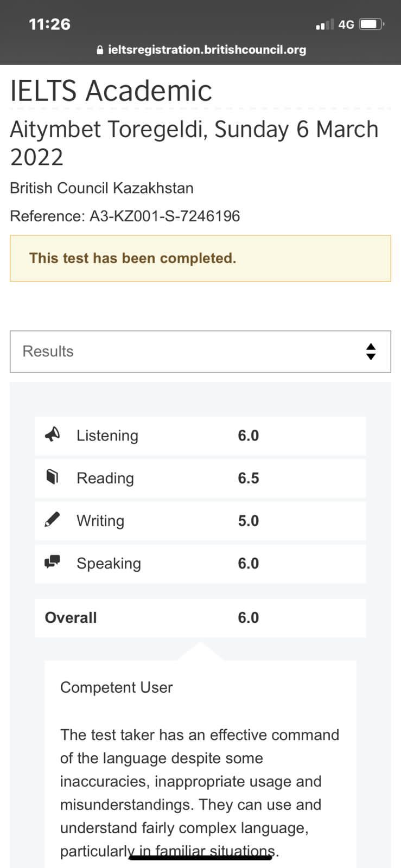
Task: Tap the battery icon in status bar
Action: pyautogui.click(x=372, y=24)
